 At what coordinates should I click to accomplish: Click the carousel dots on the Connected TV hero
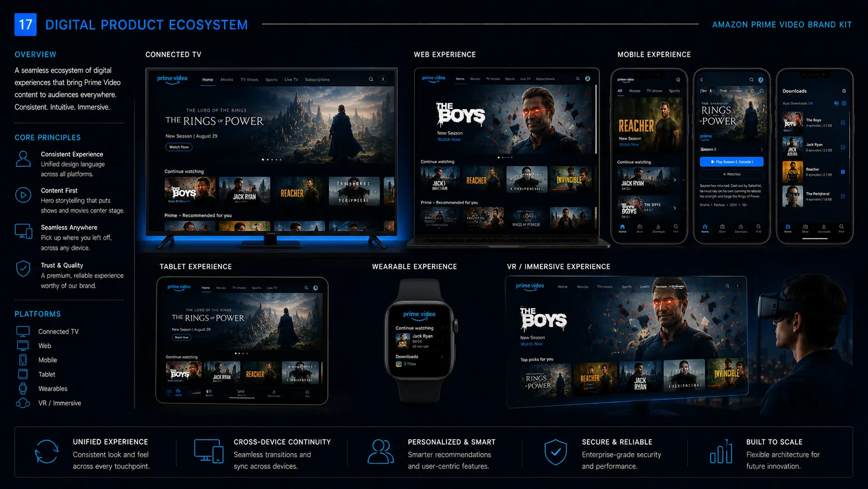[x=272, y=160]
